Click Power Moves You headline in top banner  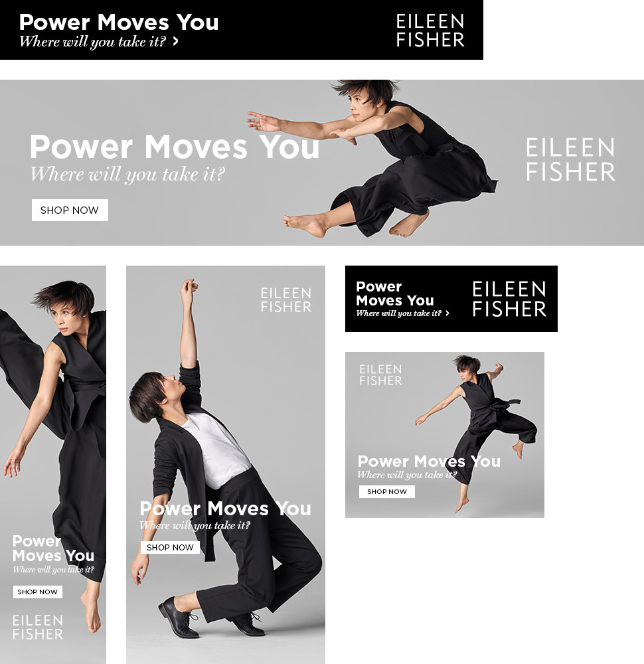click(119, 22)
